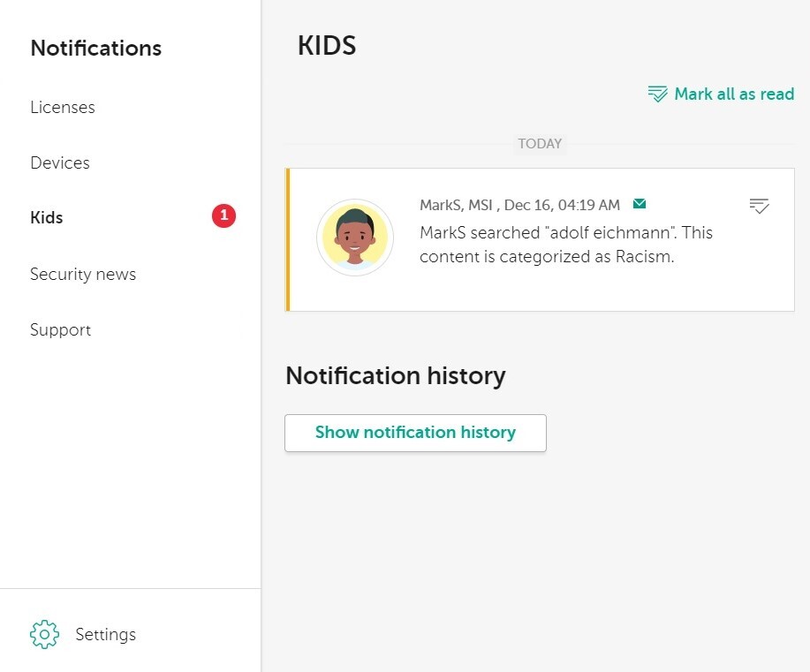Open the Settings label at the bottom left

pyautogui.click(x=106, y=634)
